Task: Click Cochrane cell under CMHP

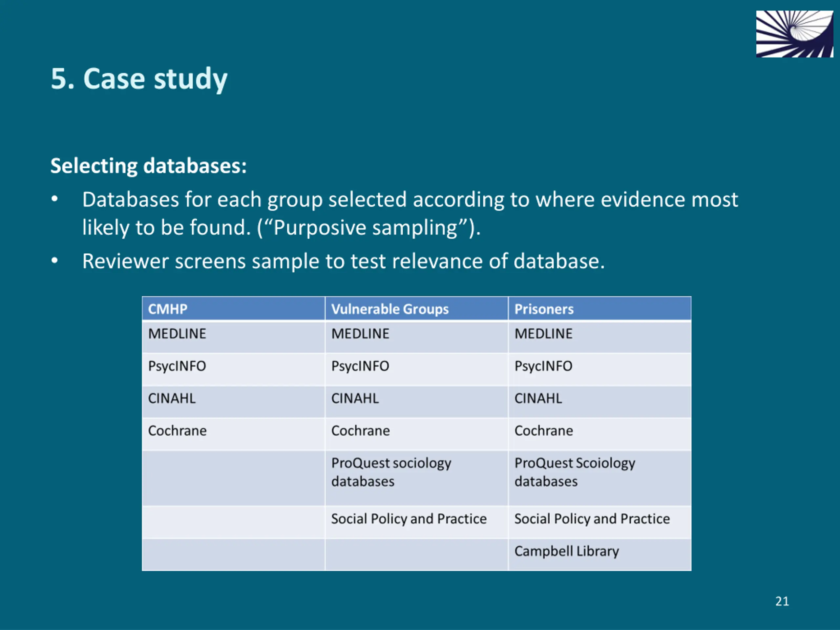Action: [x=177, y=430]
